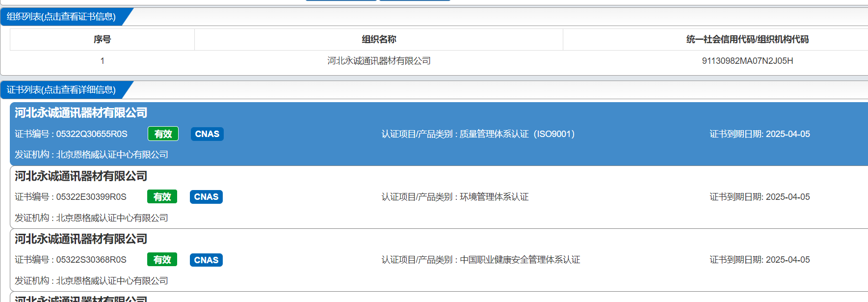Click the 有效 badge of certificate 05322Q30655R0S
The width and height of the screenshot is (868, 302).
tap(163, 134)
